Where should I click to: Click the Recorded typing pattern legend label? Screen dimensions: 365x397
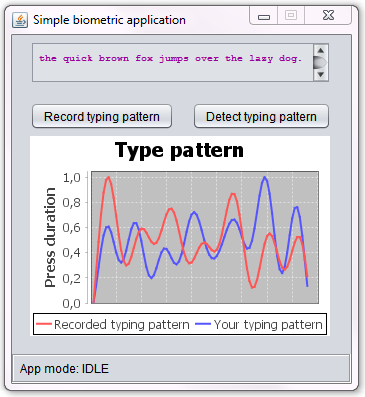(122, 324)
